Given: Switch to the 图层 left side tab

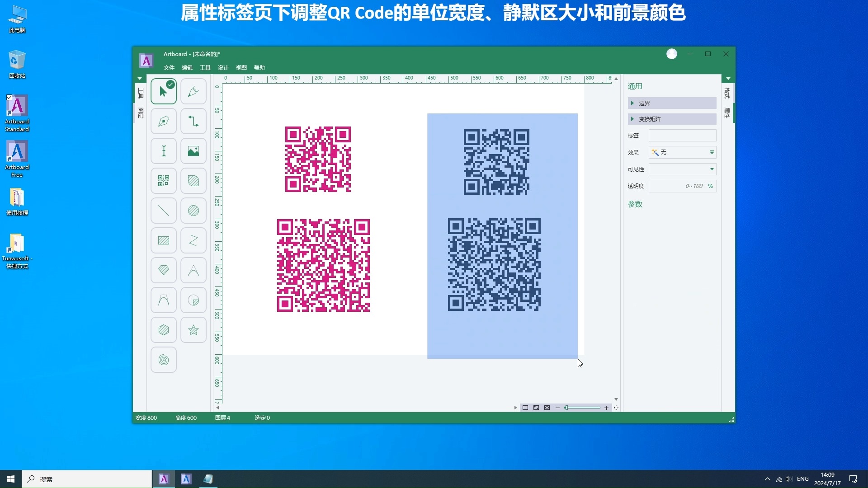Looking at the screenshot, I should click(x=141, y=113).
